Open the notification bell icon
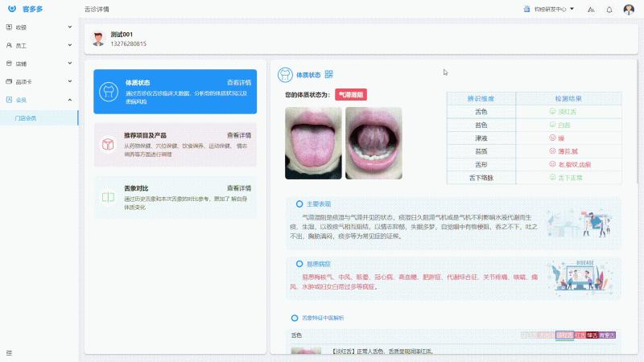 pos(609,10)
